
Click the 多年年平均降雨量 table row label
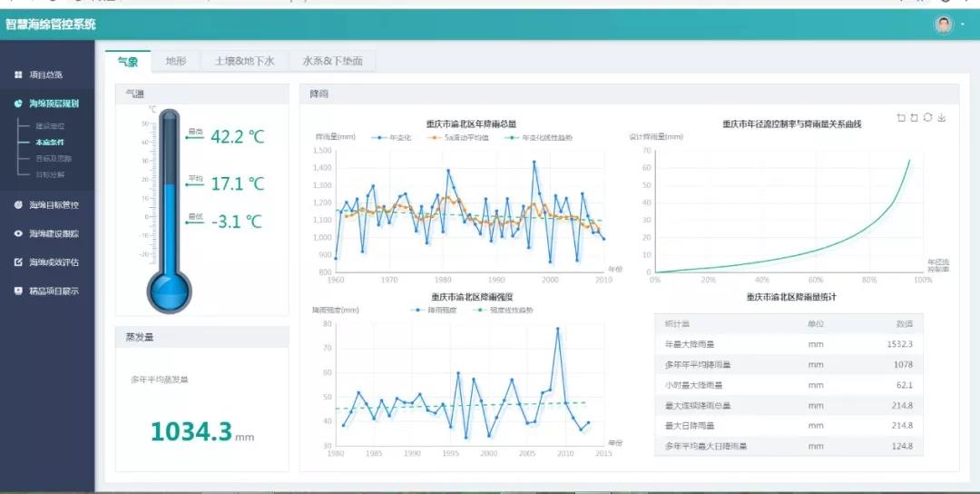(698, 364)
